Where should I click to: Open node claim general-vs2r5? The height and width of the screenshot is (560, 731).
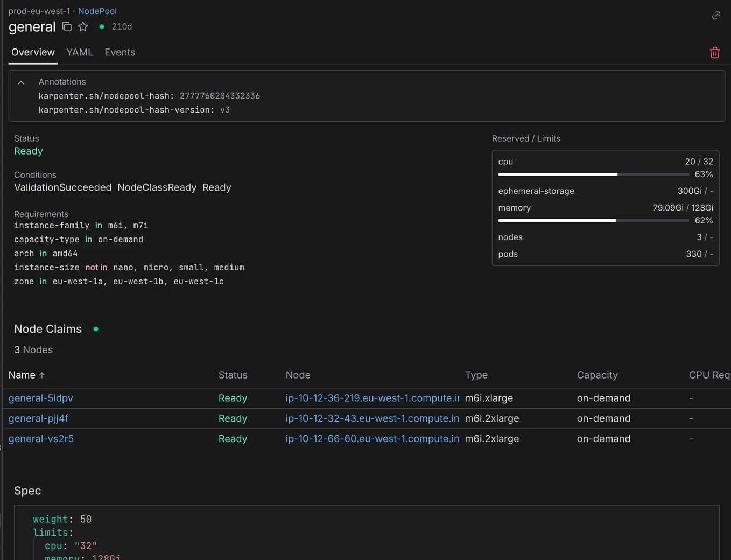pyautogui.click(x=41, y=439)
